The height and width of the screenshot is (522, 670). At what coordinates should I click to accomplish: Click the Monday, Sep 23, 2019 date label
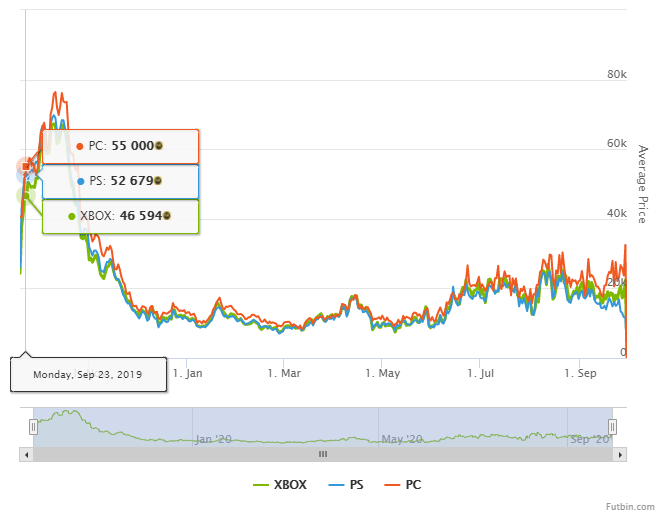(x=88, y=375)
